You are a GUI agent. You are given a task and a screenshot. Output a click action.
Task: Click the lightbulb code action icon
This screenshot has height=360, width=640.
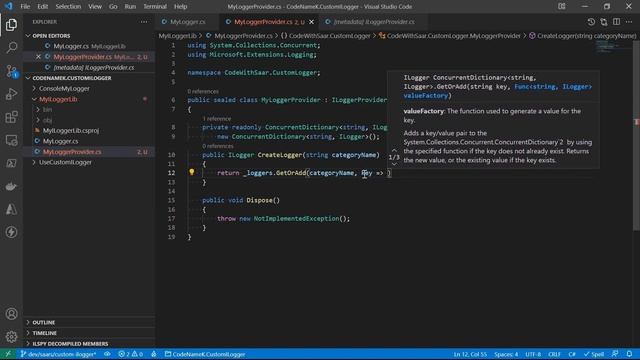[x=191, y=172]
